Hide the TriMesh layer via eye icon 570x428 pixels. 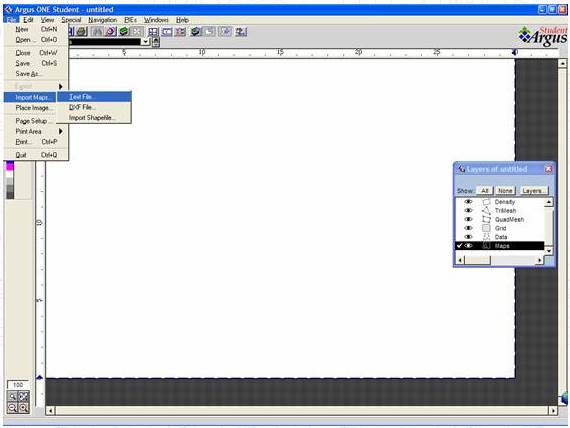point(469,211)
